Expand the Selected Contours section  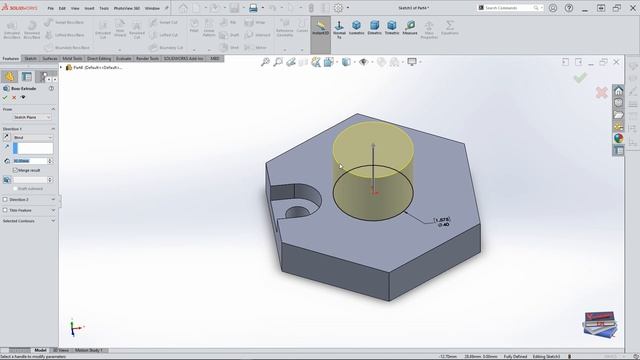click(53, 221)
